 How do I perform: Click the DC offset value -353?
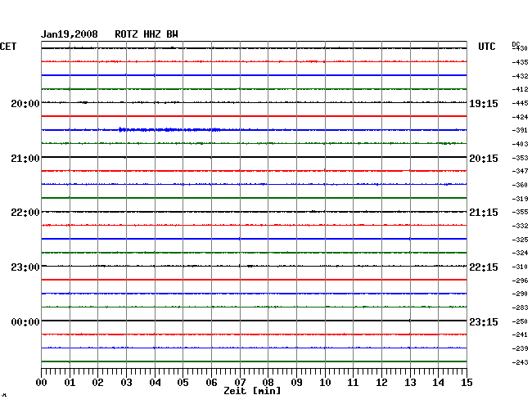point(520,158)
